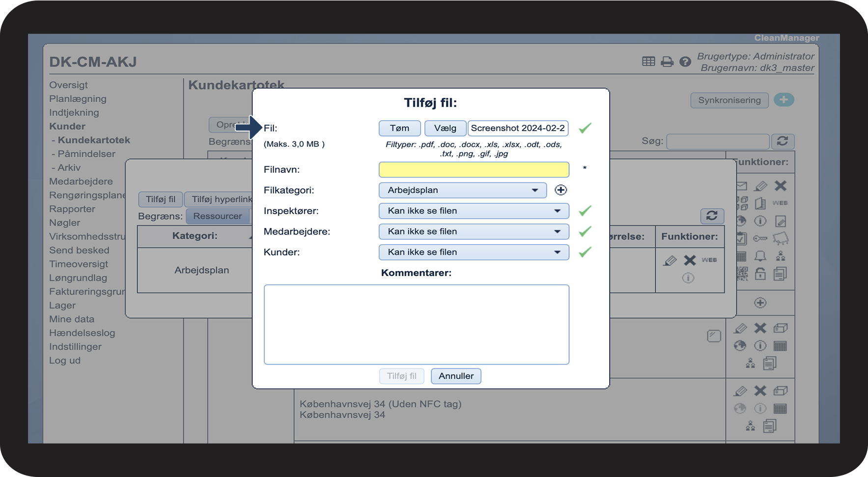Open Planlægning from the sidebar
The width and height of the screenshot is (868, 477).
[x=78, y=99]
